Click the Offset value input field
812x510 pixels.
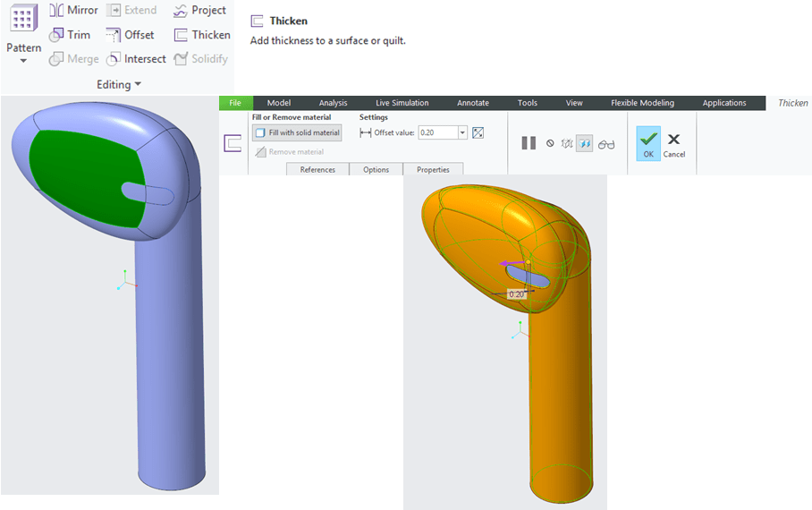(x=437, y=132)
